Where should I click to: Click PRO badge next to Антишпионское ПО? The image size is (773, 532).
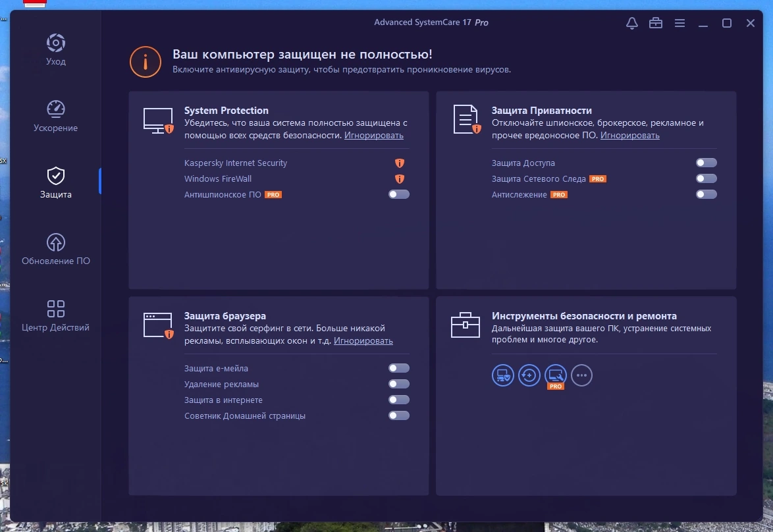coord(273,195)
